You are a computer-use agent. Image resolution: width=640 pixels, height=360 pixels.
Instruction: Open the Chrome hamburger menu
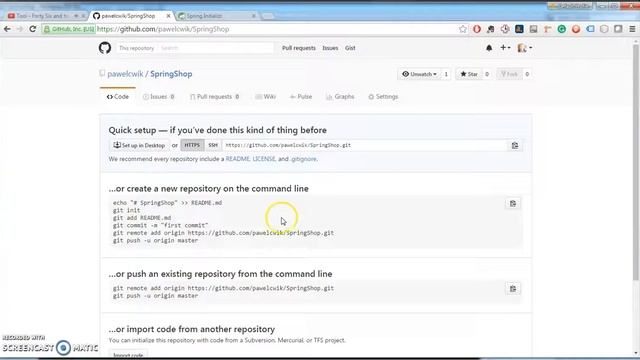pos(632,29)
